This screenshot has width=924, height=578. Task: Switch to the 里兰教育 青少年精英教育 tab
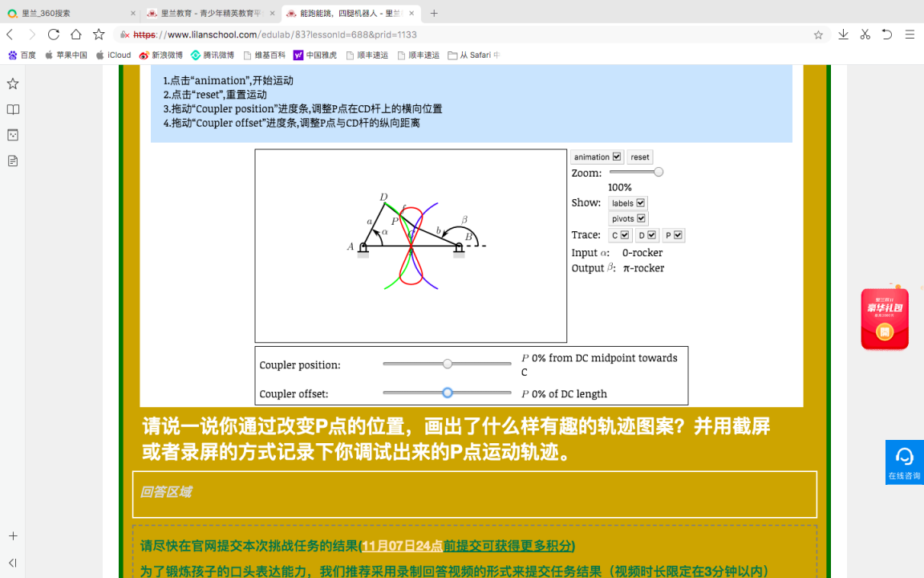coord(211,13)
